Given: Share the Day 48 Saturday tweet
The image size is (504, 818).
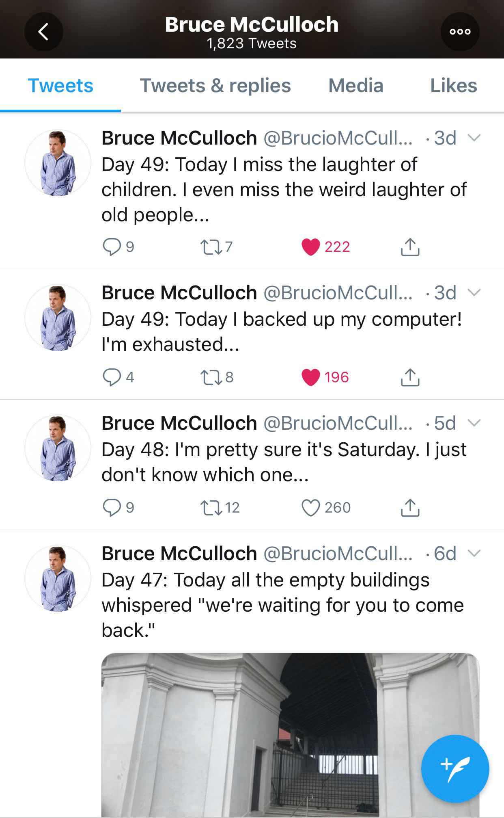Looking at the screenshot, I should click(x=410, y=508).
